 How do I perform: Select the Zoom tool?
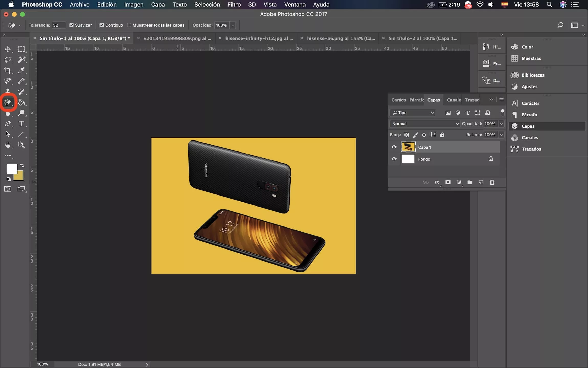(21, 145)
